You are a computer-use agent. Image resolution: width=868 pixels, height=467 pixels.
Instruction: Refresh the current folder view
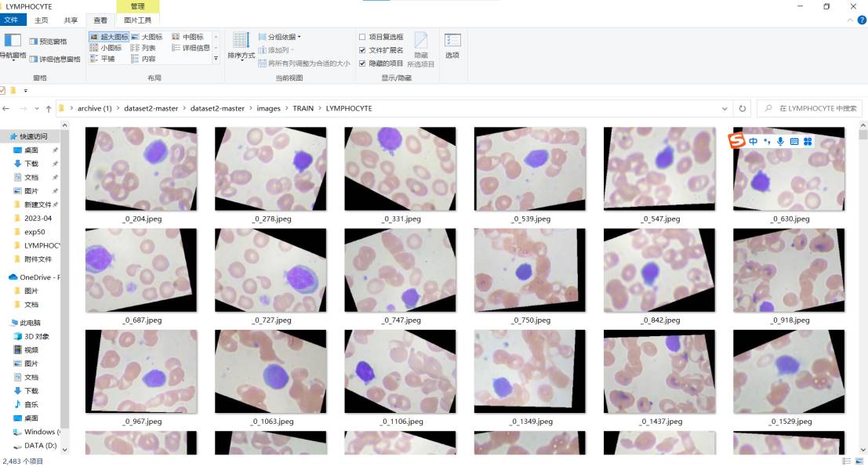tap(743, 108)
